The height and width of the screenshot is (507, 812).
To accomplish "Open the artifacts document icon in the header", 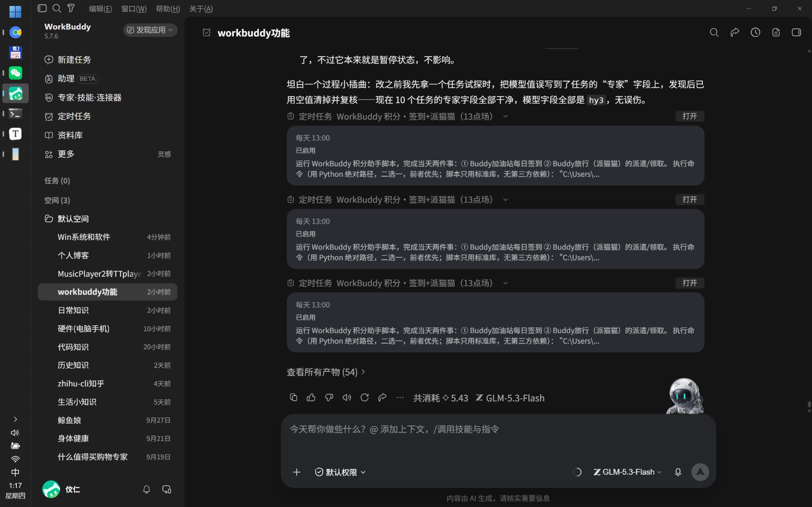I will 776,33.
